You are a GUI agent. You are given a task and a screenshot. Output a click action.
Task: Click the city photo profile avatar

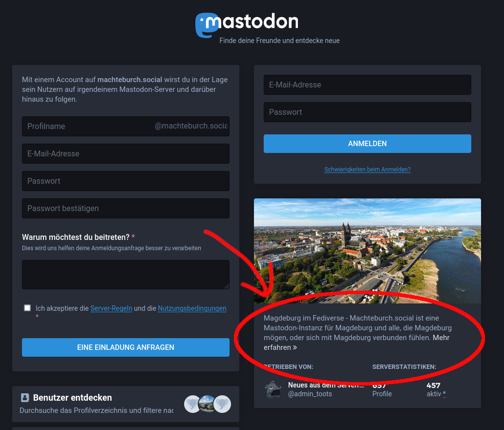[x=208, y=404]
